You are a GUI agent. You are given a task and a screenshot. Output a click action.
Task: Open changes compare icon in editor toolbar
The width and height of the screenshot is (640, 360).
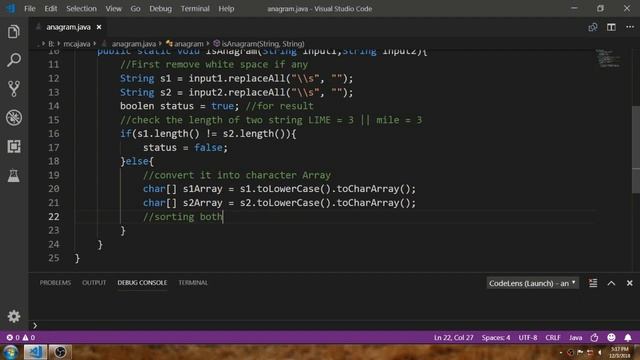click(593, 27)
